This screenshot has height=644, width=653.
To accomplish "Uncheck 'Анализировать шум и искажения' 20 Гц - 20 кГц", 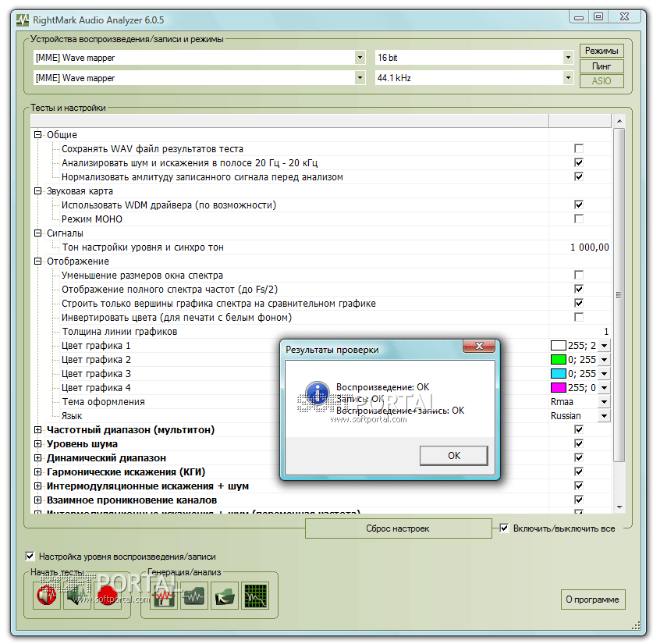I will [x=579, y=162].
